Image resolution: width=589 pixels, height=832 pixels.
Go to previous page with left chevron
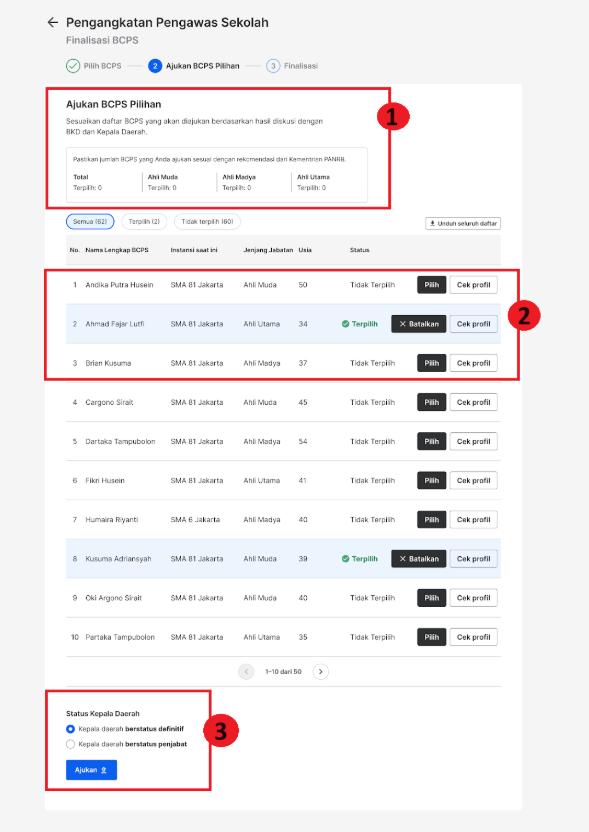click(246, 672)
